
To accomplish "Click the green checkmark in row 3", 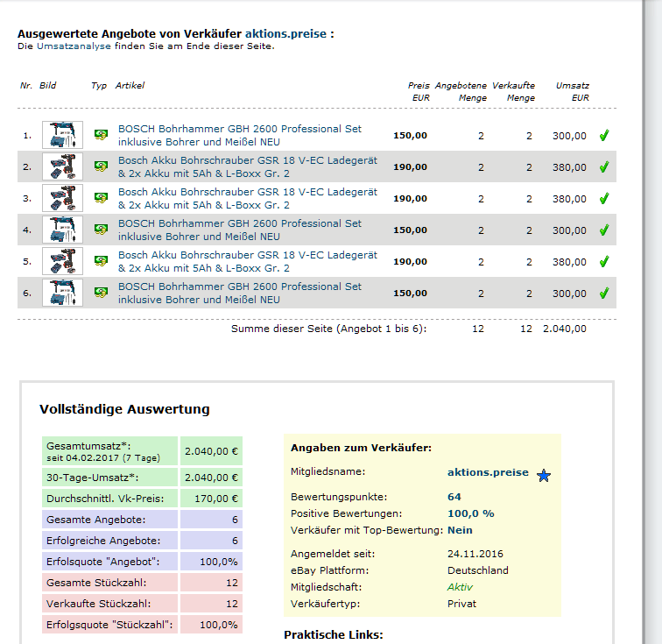I will click(x=603, y=199).
